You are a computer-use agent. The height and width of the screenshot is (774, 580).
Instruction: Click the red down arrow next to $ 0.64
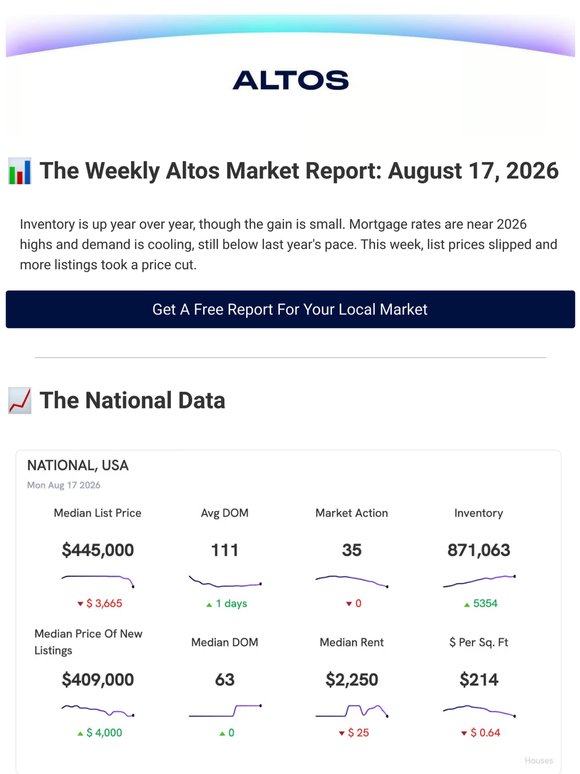464,733
